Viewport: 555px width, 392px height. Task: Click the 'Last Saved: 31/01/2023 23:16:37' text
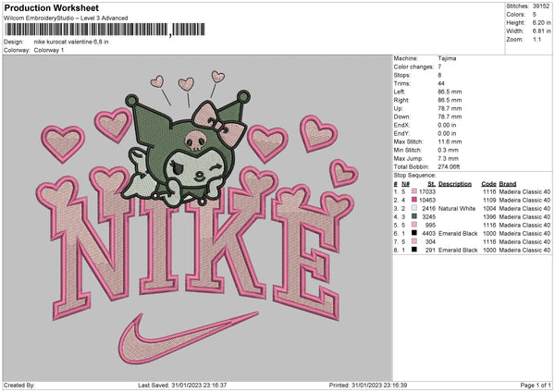pyautogui.click(x=182, y=385)
